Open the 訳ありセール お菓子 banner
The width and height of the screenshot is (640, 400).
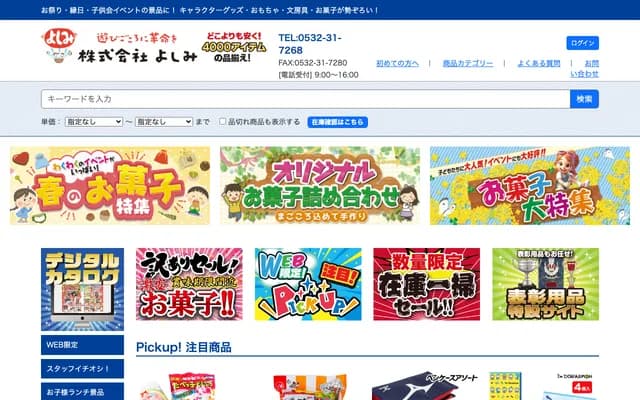click(x=189, y=284)
